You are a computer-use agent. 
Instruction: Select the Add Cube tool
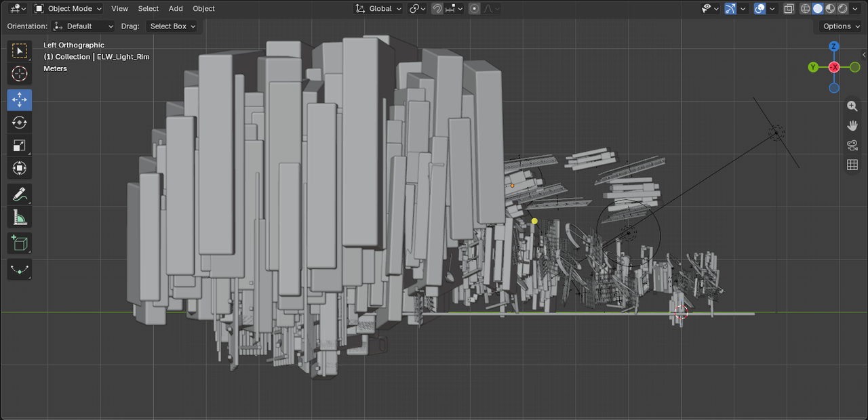[20, 243]
